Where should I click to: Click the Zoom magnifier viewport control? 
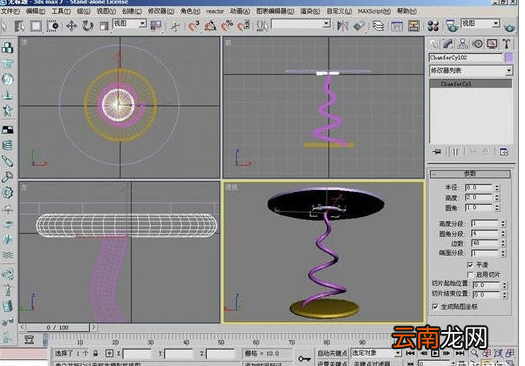(x=474, y=353)
